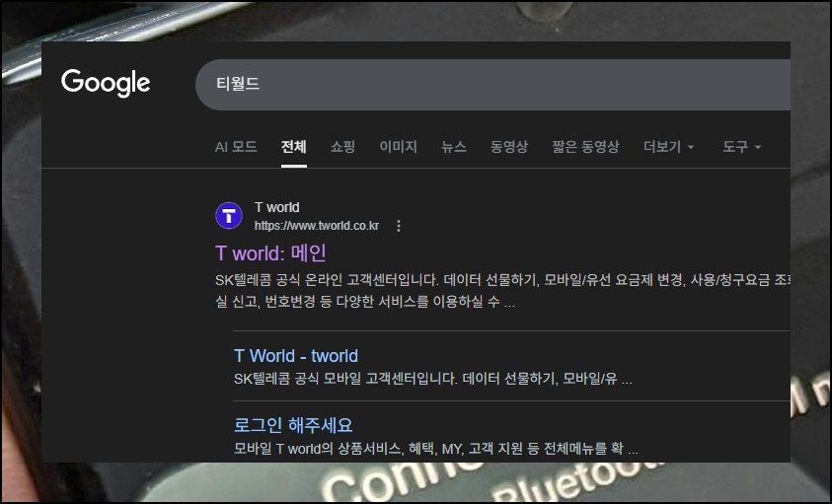Open the 동영상 tab

(x=509, y=146)
